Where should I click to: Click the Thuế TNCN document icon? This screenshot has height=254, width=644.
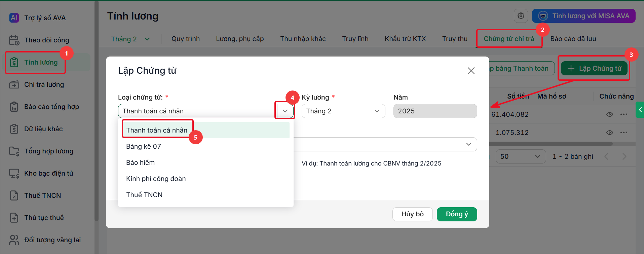pyautogui.click(x=14, y=195)
